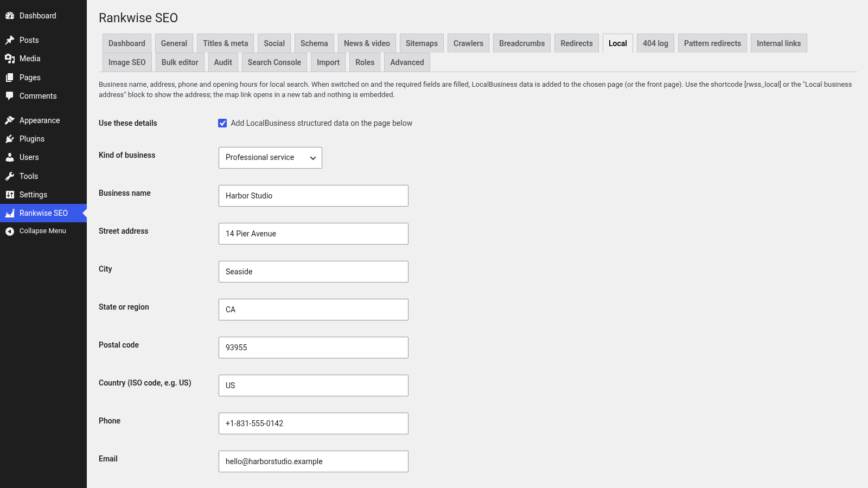
Task: Open the Crawlers tab
Action: [x=468, y=43]
